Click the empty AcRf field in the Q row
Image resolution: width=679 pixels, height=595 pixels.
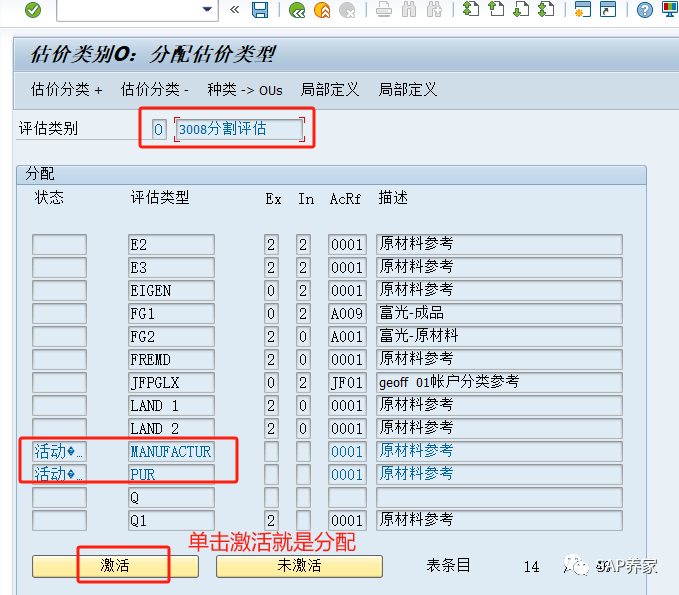point(347,498)
